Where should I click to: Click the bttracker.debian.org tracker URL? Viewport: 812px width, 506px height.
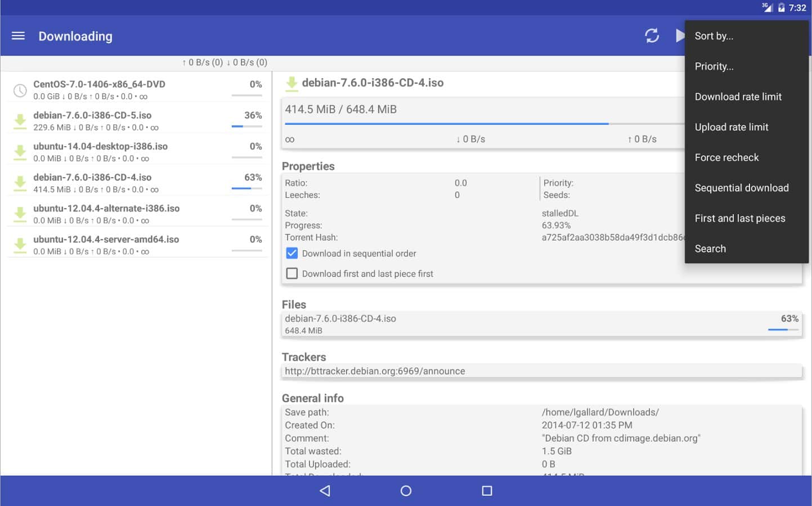[x=375, y=371]
